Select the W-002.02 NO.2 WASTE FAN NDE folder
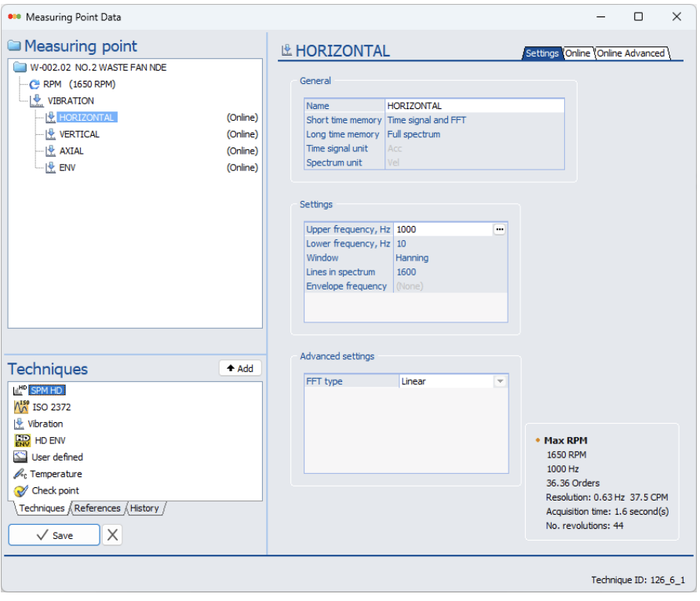This screenshot has height=601, width=700. coord(98,67)
